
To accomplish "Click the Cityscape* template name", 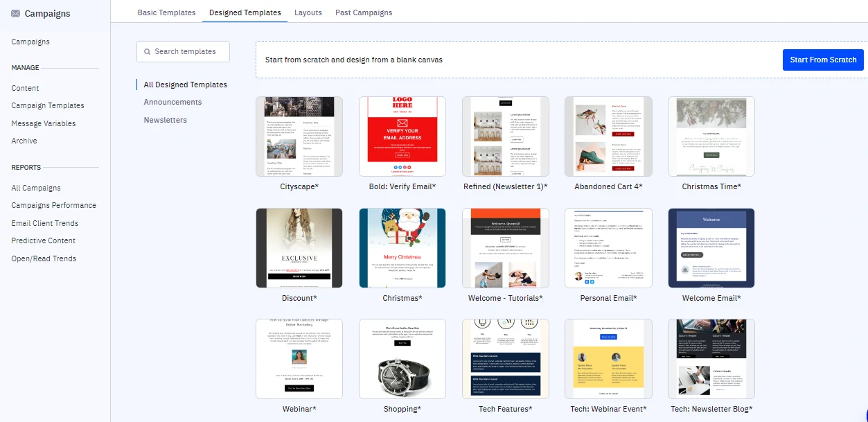I will [x=299, y=186].
